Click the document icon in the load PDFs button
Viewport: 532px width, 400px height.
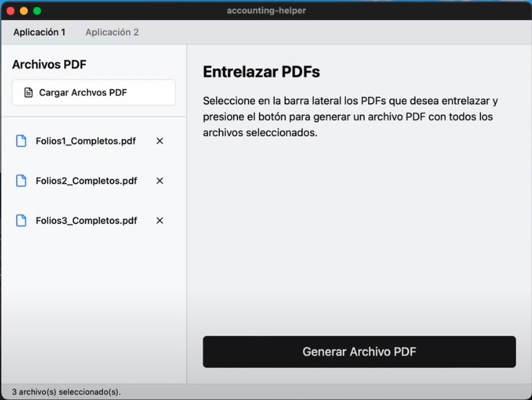tap(29, 93)
